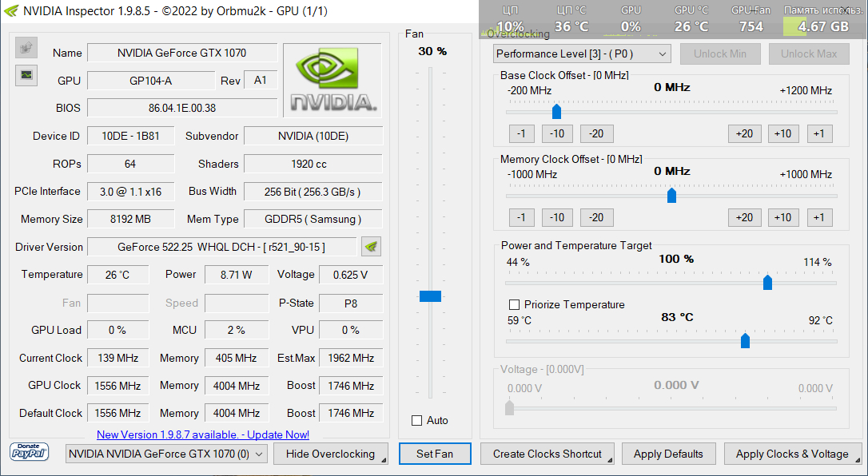This screenshot has height=476, width=868.
Task: Open the sensor monitoring graph icon
Action: (x=26, y=74)
